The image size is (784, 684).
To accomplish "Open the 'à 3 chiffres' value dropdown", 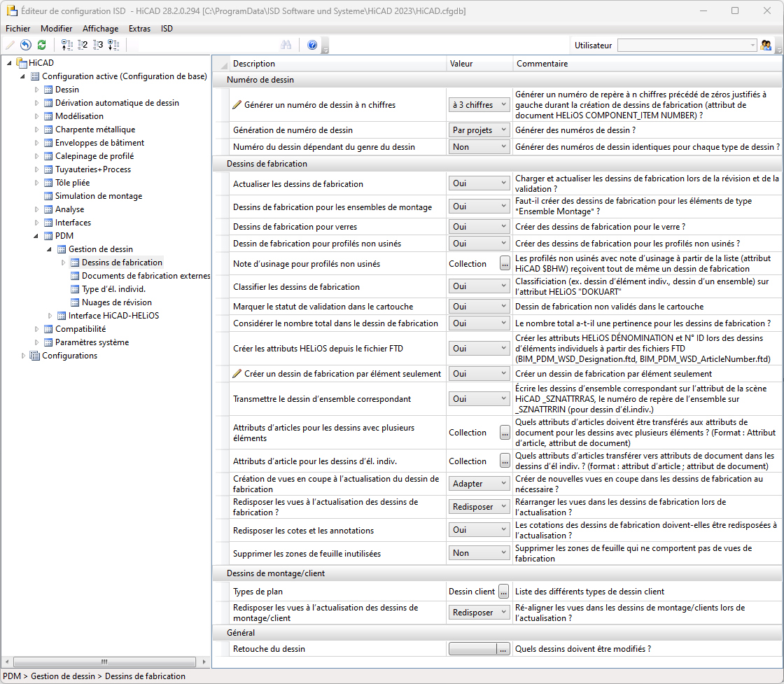I will [479, 105].
